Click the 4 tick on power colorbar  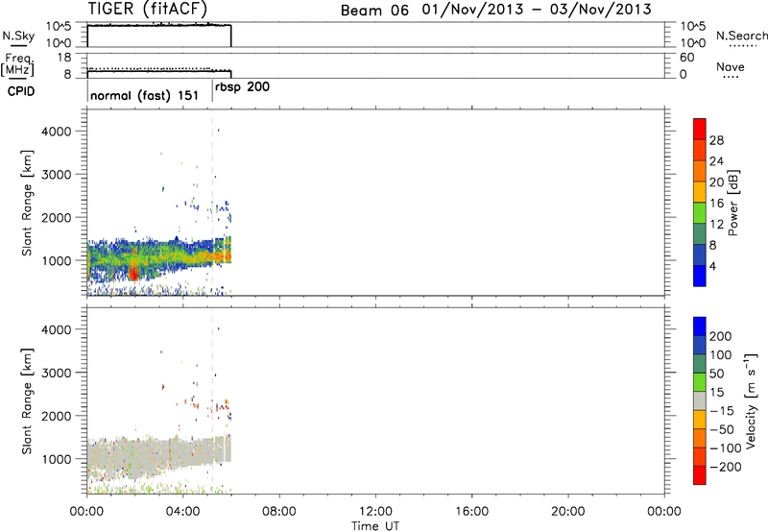713,266
